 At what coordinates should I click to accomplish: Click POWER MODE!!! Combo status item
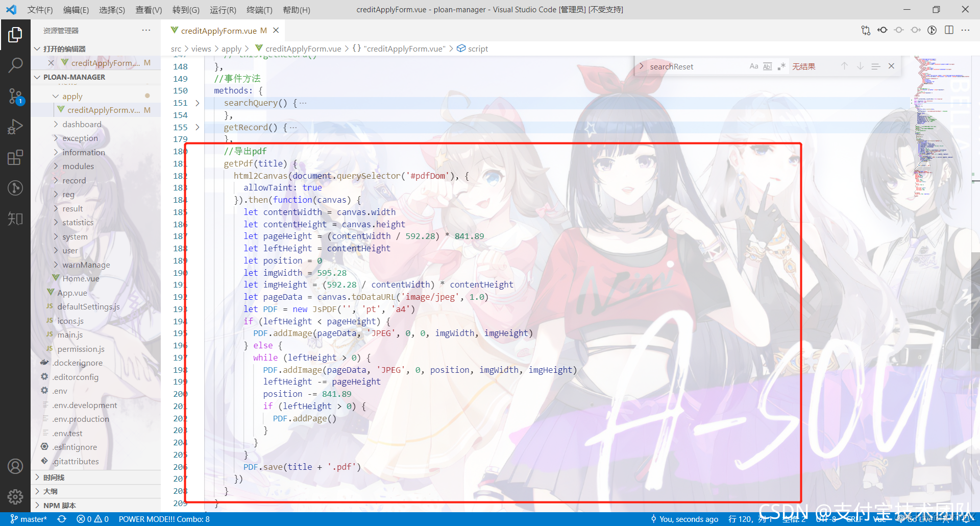[x=164, y=519]
